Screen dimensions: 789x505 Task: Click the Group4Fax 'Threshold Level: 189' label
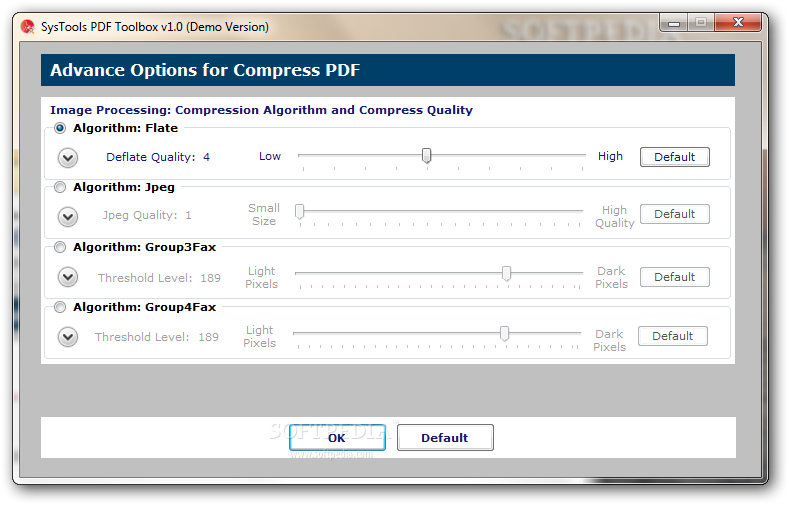coord(156,337)
